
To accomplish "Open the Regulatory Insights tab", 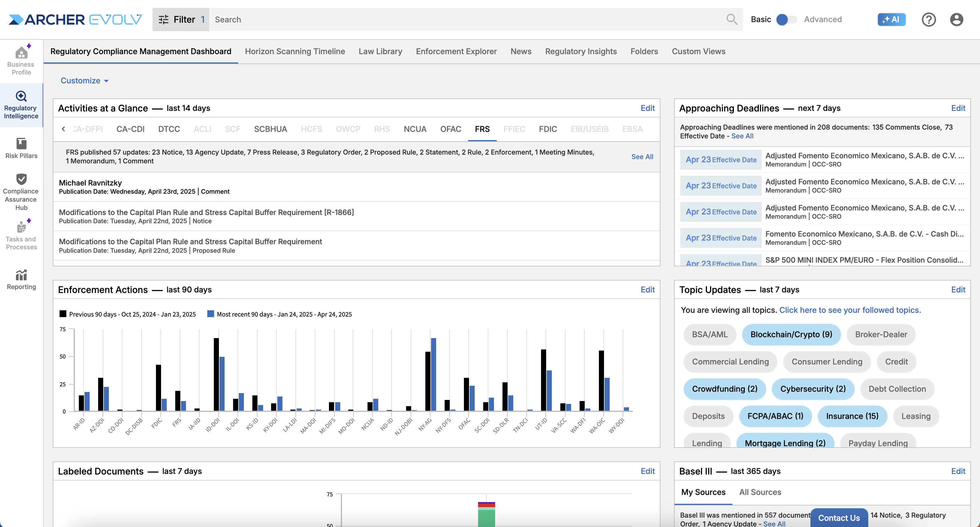I will 580,51.
